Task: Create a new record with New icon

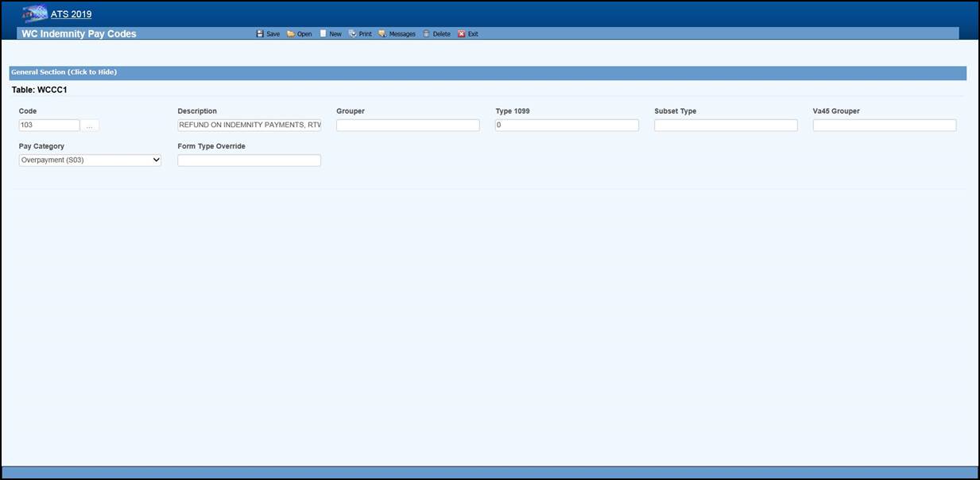Action: click(x=323, y=34)
